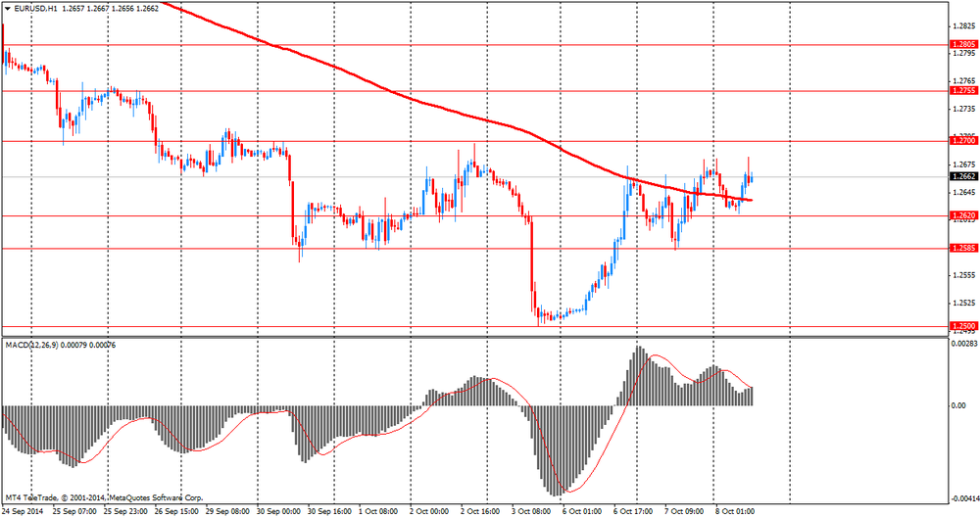This screenshot has height=518, width=980.
Task: Click the 6 Oct 01:00 time label
Action: pos(582,512)
